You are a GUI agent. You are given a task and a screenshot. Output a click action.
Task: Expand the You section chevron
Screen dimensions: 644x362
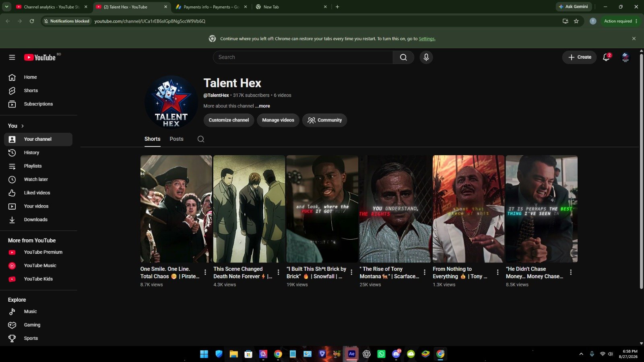coord(23,126)
